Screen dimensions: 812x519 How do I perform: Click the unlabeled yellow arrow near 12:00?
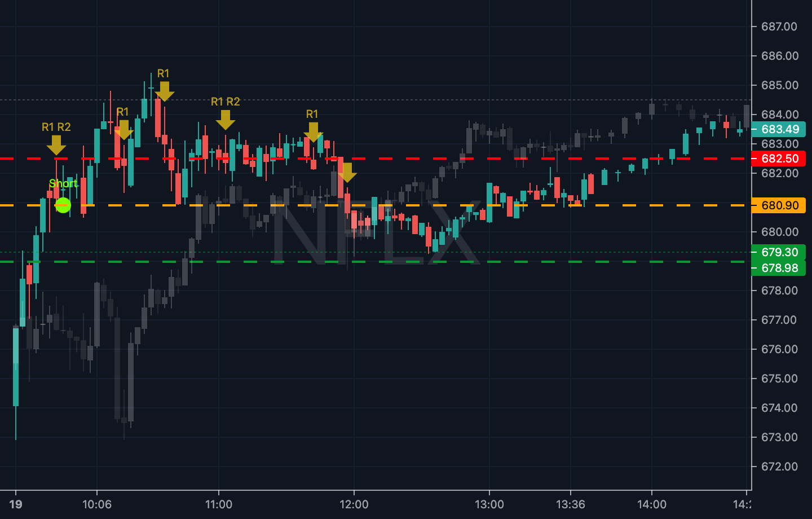[x=347, y=172]
